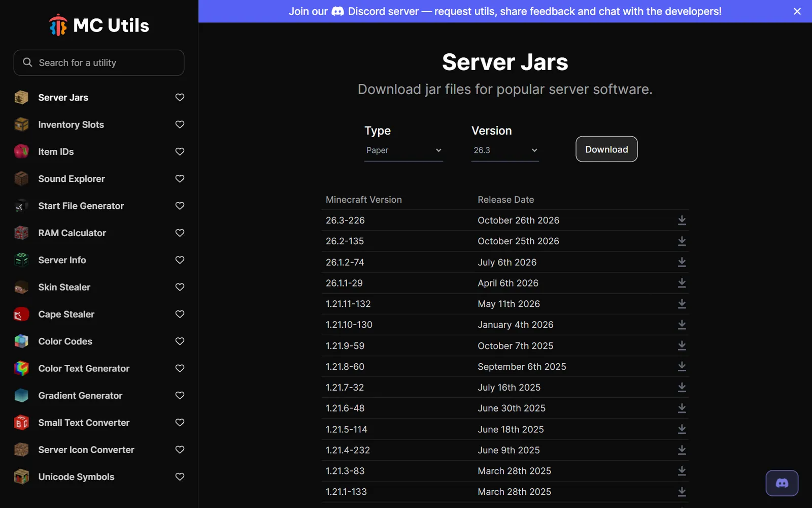Screen dimensions: 812x508
Task: Click the download icon for 1.21.3-83
Action: (x=682, y=471)
